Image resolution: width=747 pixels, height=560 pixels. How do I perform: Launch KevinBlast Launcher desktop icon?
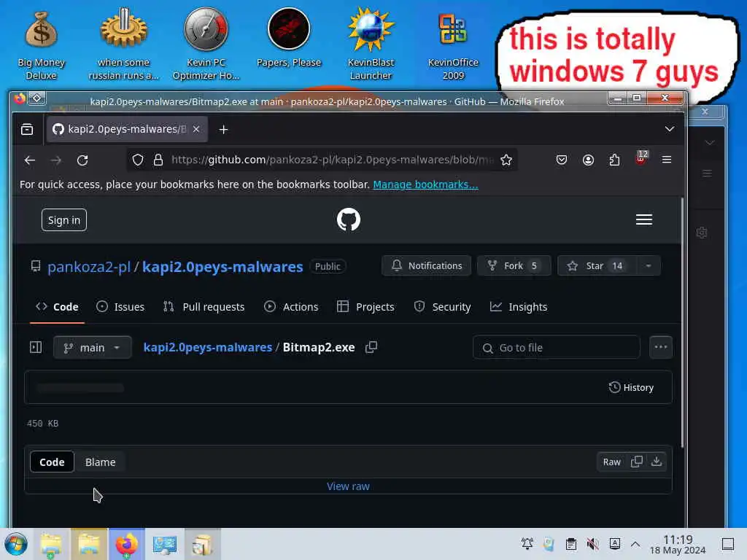click(371, 45)
